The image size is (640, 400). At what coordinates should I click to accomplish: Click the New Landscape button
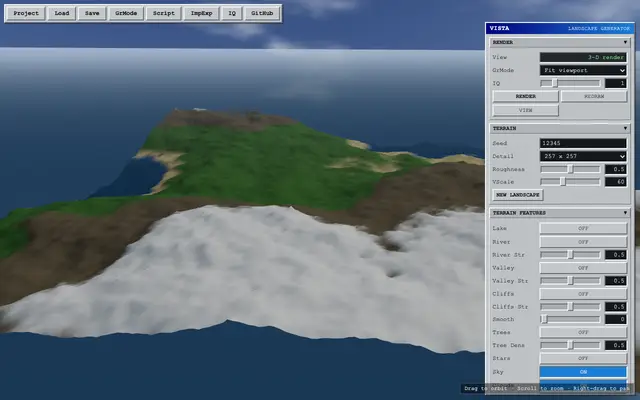point(518,195)
